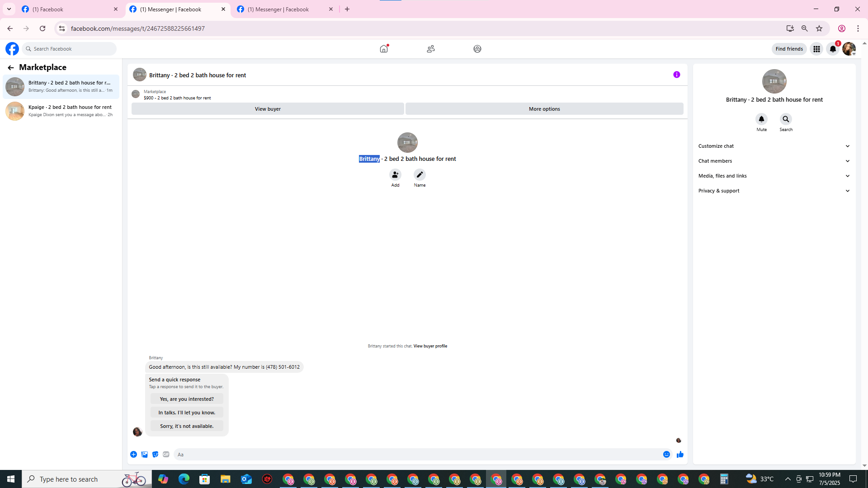This screenshot has width=868, height=488.
Task: Switch to first Facebook browser tab
Action: click(68, 9)
